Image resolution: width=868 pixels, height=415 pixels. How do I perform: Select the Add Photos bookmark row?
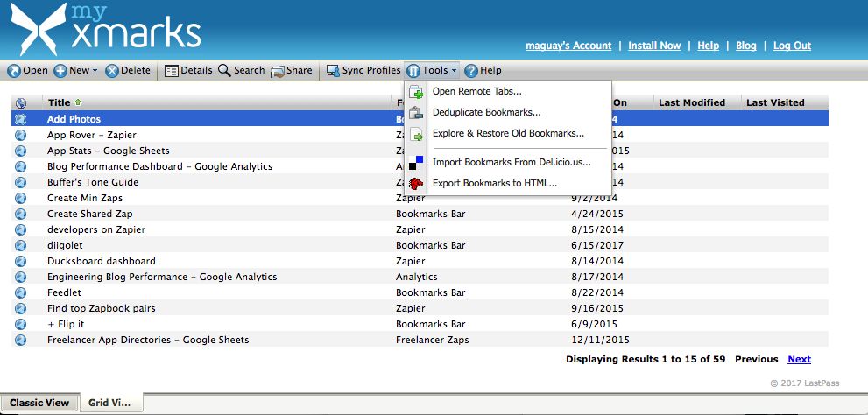coord(420,119)
